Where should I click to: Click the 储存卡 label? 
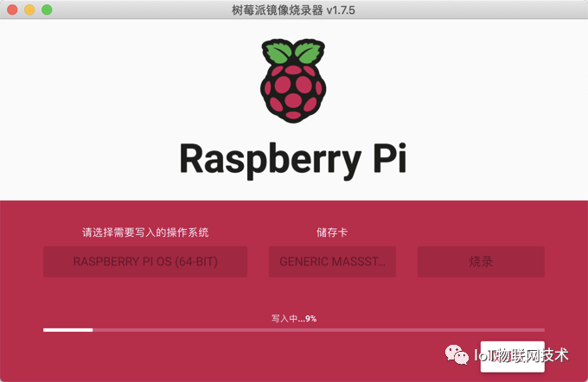point(332,232)
